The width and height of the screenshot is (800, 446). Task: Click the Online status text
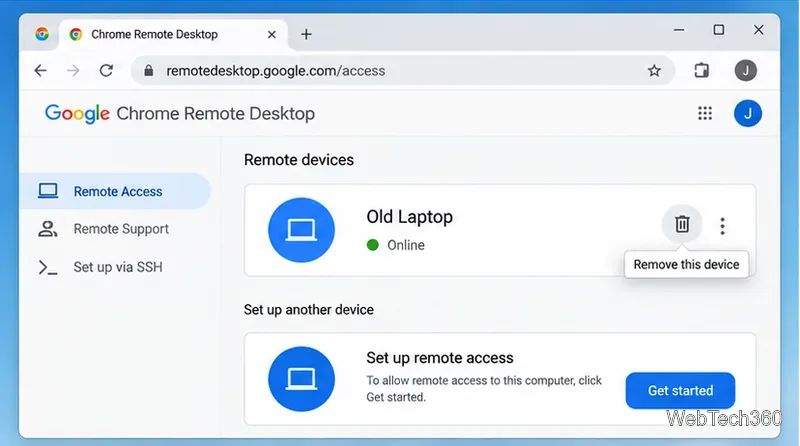(406, 245)
